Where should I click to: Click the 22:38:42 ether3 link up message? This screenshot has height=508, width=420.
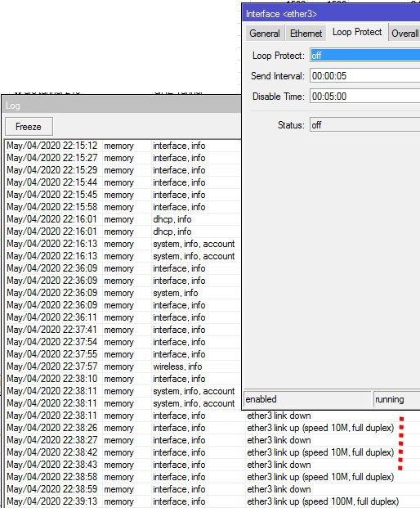pyautogui.click(x=320, y=452)
